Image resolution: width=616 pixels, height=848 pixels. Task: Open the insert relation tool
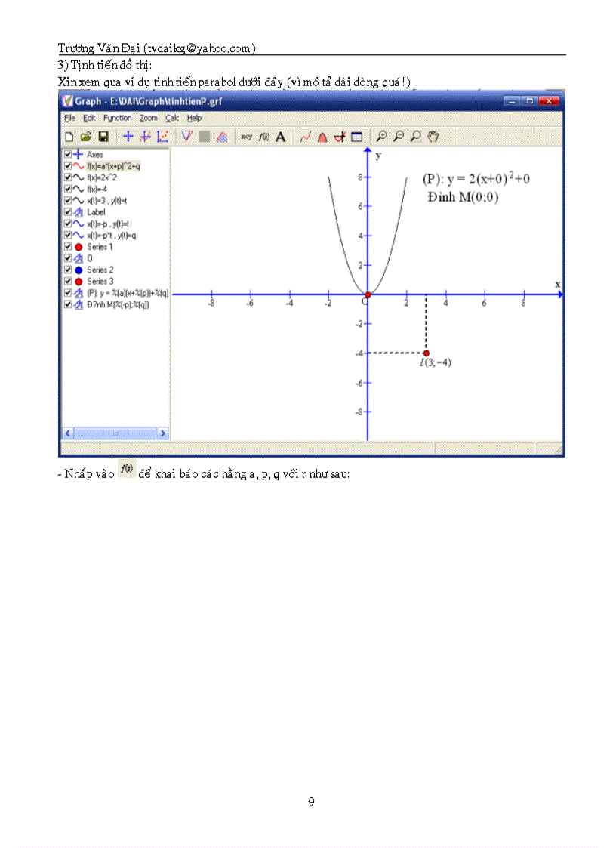[x=245, y=137]
